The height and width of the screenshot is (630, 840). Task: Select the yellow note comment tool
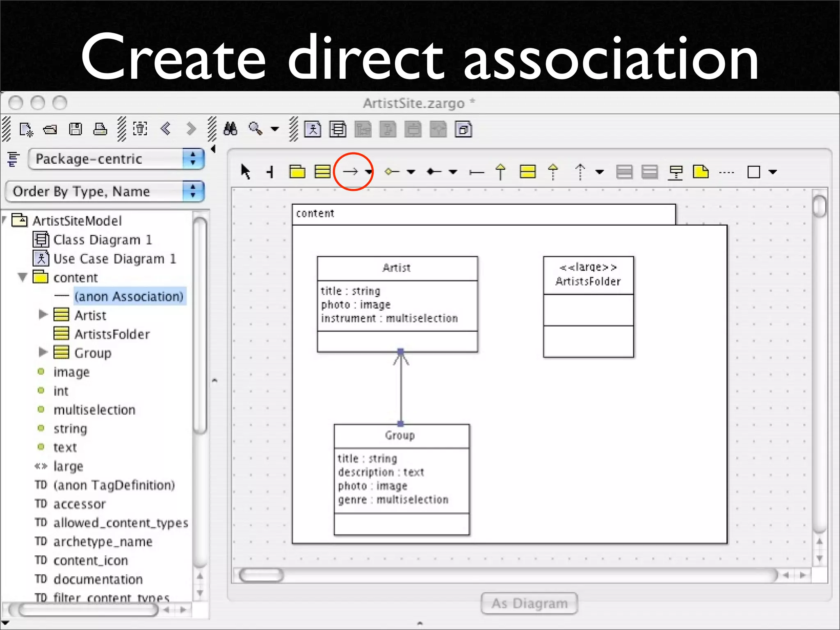(701, 171)
